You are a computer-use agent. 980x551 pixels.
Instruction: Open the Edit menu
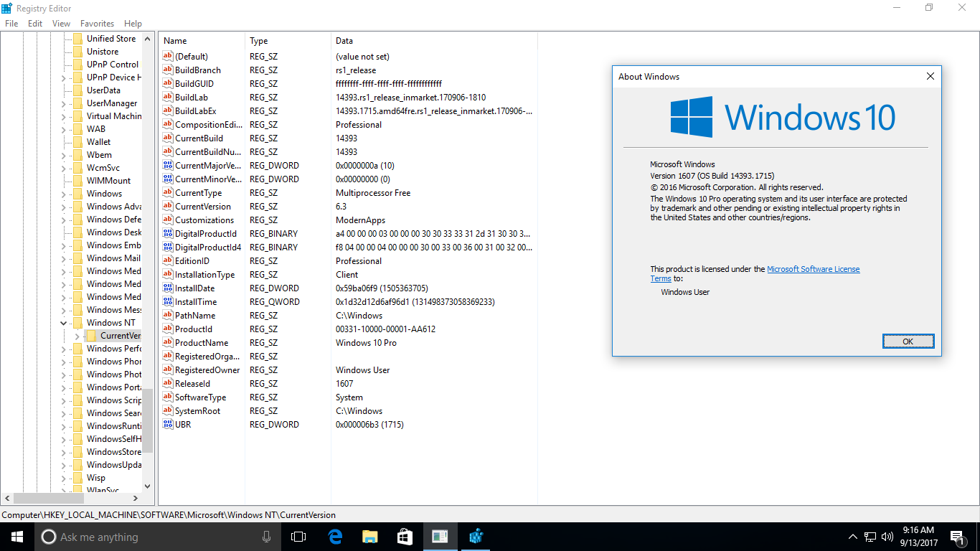click(x=35, y=24)
